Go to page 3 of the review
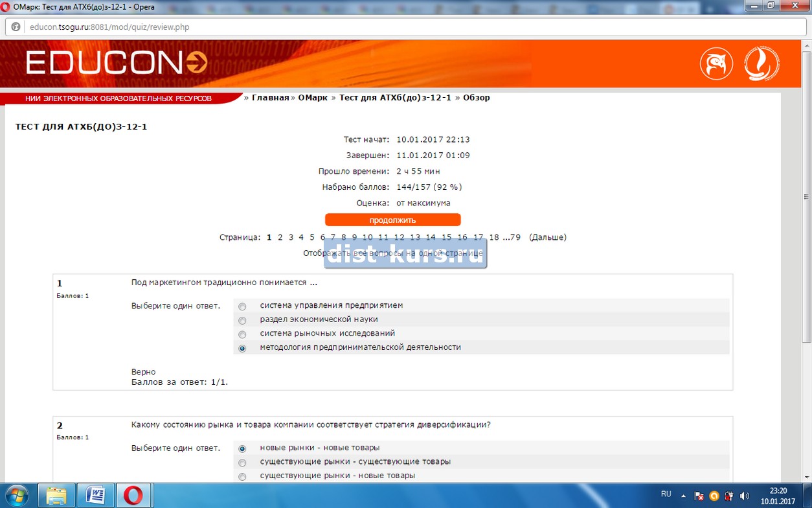 pyautogui.click(x=291, y=237)
